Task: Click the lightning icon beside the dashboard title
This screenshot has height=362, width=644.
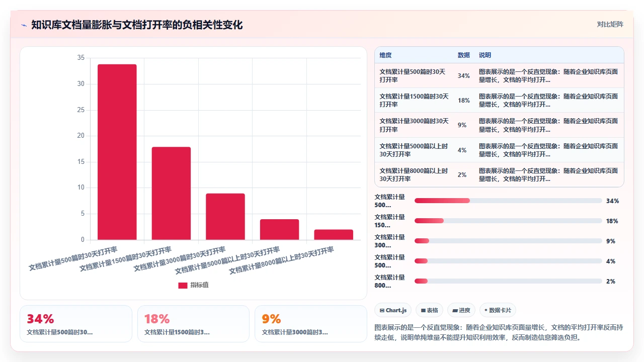Action: tap(24, 25)
